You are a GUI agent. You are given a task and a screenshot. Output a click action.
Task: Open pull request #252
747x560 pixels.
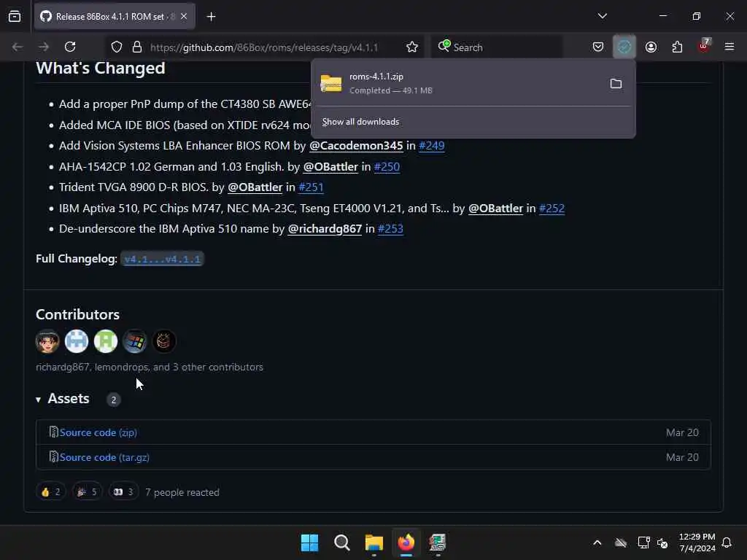[x=551, y=208]
